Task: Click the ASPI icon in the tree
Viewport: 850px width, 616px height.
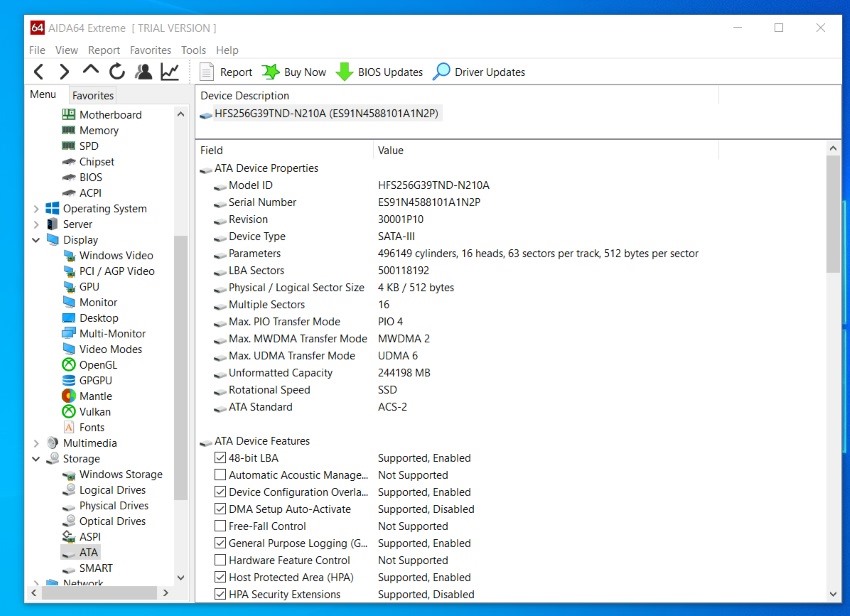Action: (69, 537)
